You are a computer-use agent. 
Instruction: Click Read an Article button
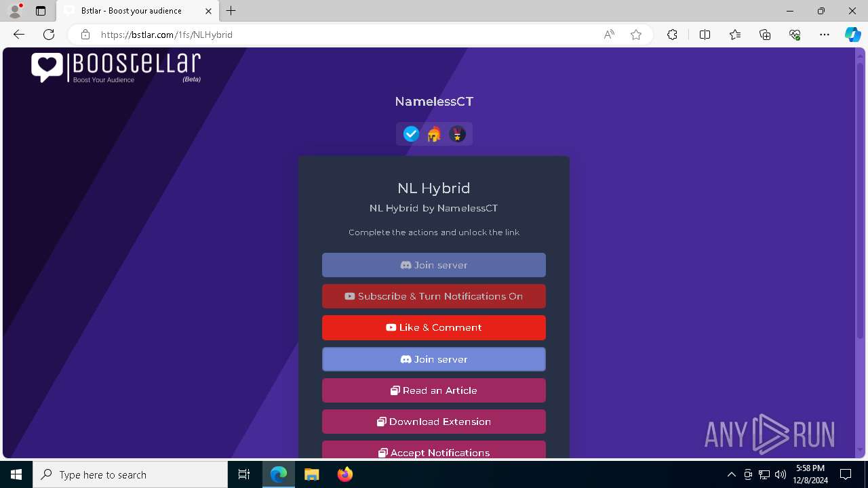click(434, 390)
